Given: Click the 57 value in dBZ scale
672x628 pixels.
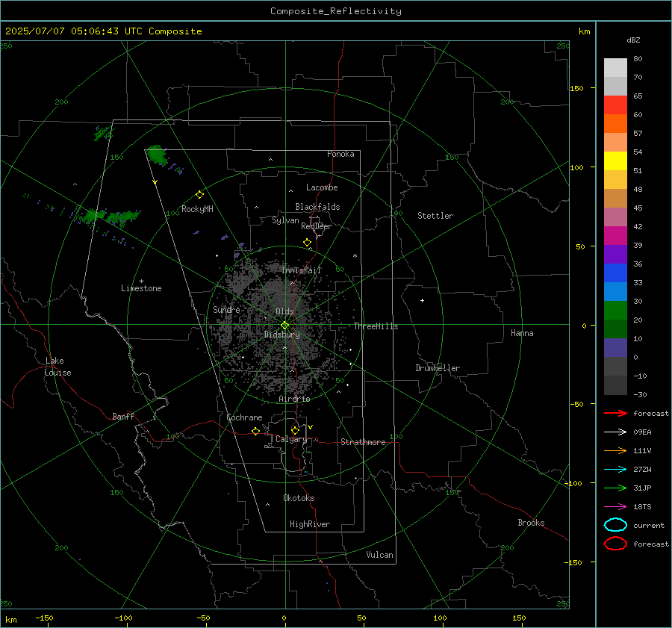Looking at the screenshot, I should click(x=638, y=134).
